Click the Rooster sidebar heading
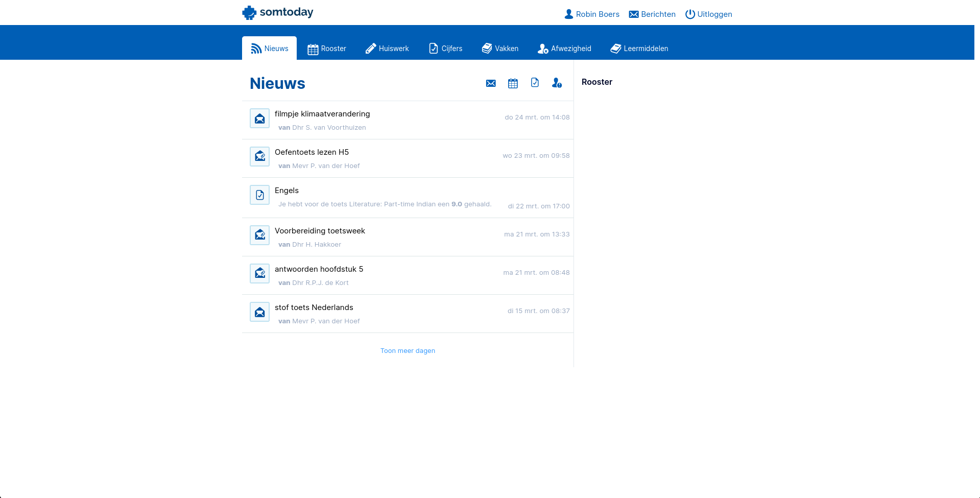980x498 pixels. point(596,82)
